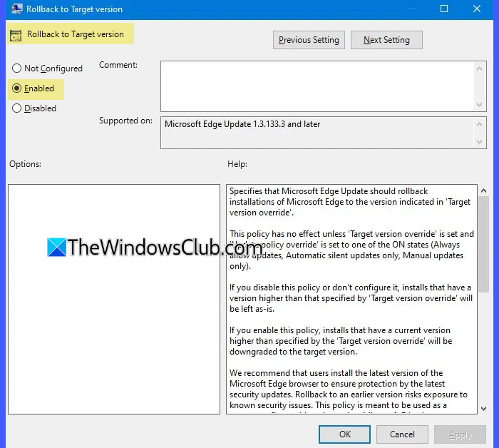Confirm with the OK button
The width and height of the screenshot is (499, 448).
tap(344, 434)
